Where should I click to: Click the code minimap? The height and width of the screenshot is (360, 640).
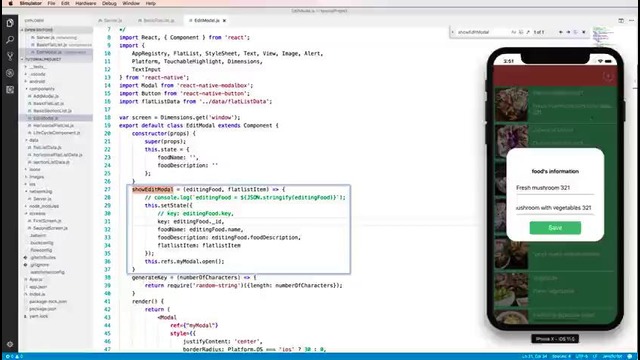click(x=603, y=37)
